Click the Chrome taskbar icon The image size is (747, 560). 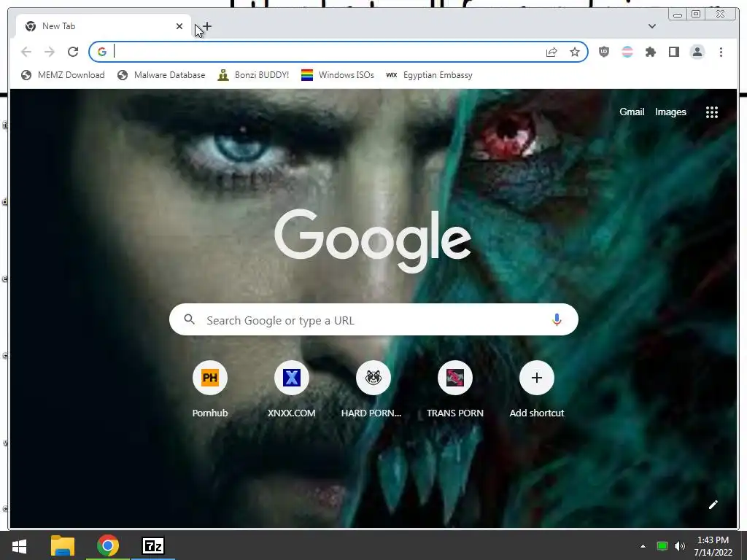tap(108, 545)
